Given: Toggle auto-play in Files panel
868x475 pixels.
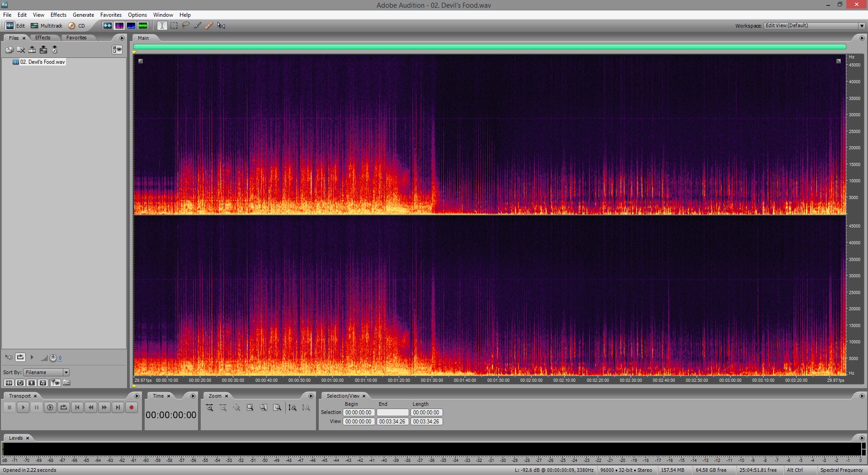Looking at the screenshot, I should [x=9, y=357].
